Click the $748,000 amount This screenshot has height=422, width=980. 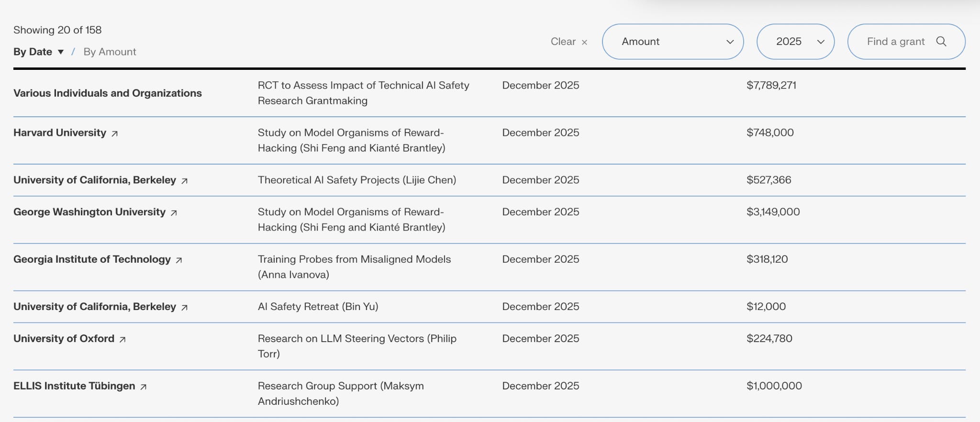(x=770, y=133)
